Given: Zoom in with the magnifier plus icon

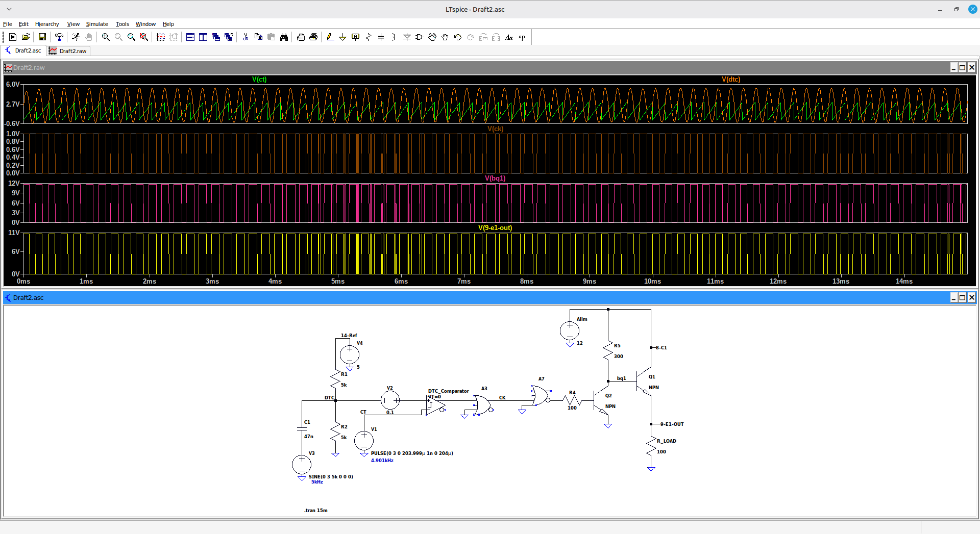Looking at the screenshot, I should point(106,37).
